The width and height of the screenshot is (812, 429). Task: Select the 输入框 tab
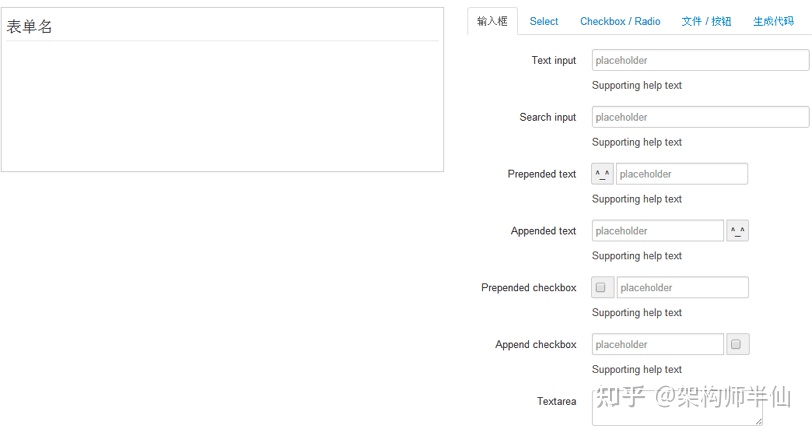pyautogui.click(x=492, y=21)
